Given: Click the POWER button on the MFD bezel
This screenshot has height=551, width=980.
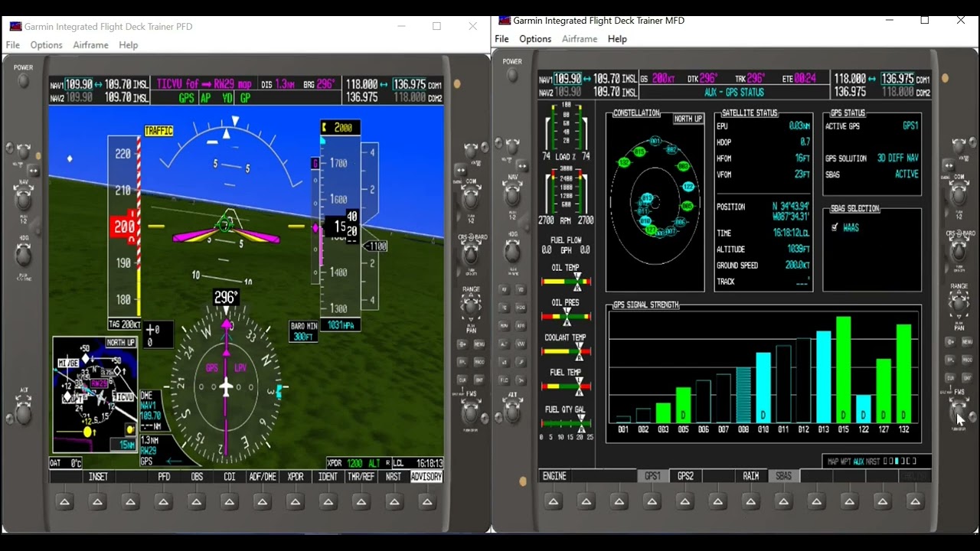Looking at the screenshot, I should coord(512,75).
